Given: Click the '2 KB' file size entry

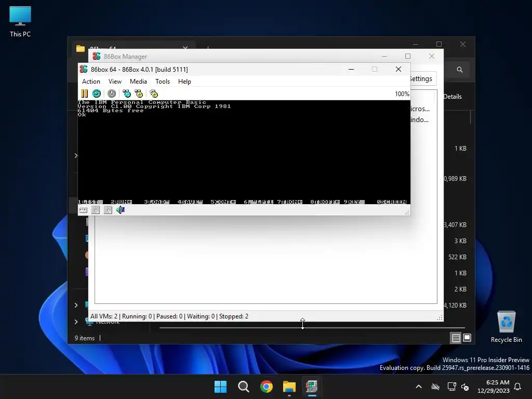Looking at the screenshot, I should 460,289.
